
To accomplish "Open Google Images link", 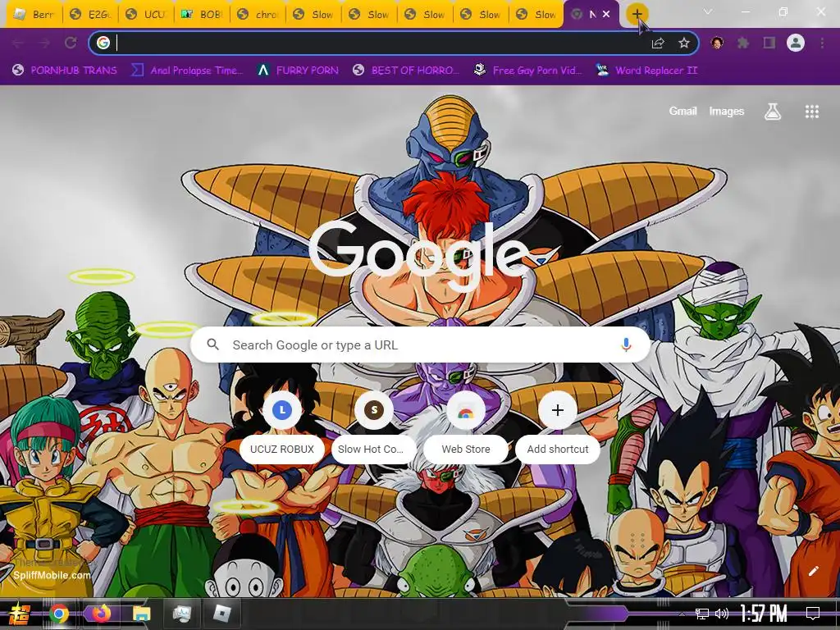I will pos(727,111).
